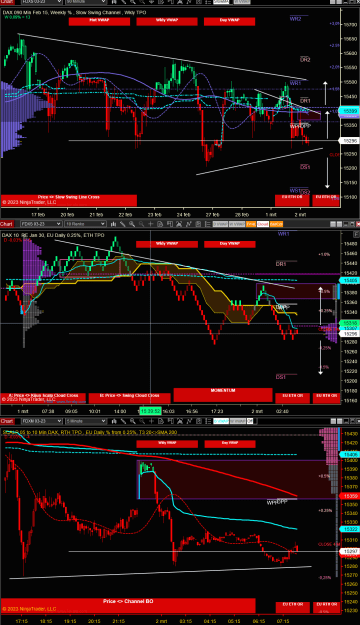Open instrument dropdown in bottom chart toolbar

click(41, 421)
